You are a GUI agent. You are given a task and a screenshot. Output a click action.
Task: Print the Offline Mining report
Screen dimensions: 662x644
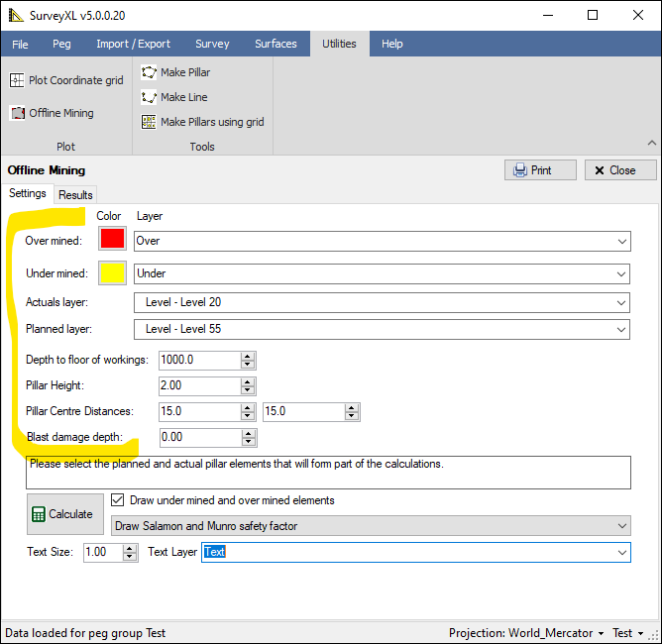point(540,170)
